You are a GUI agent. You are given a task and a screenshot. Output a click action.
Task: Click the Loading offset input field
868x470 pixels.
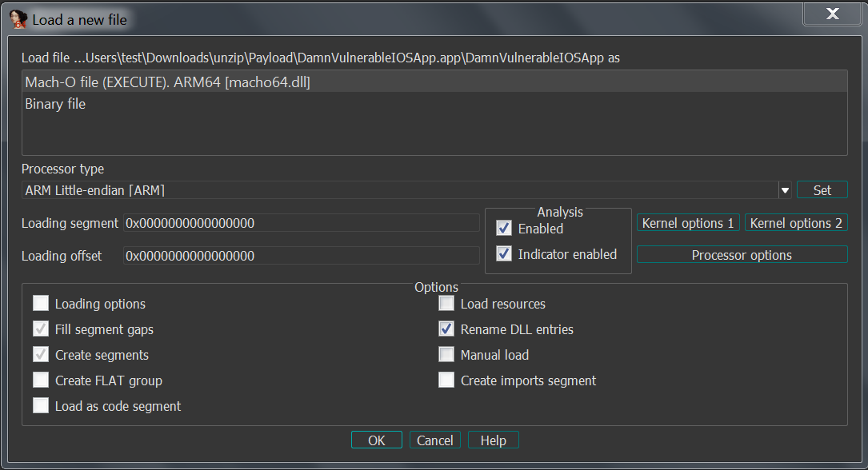coord(301,256)
